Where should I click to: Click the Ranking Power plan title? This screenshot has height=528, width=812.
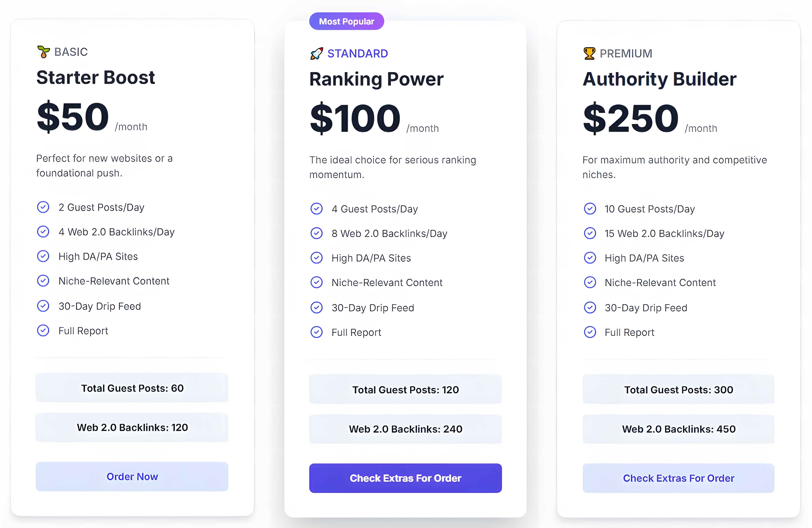(376, 79)
